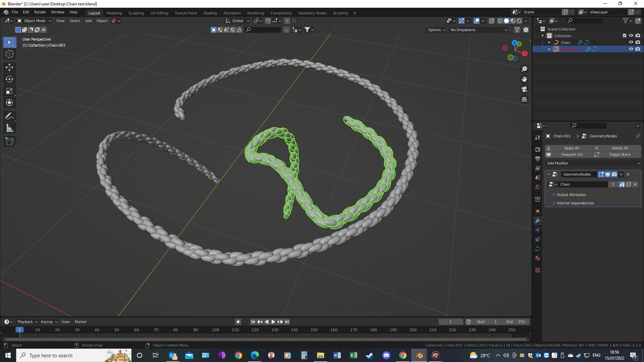Toggle Chain object render camera icon

tap(638, 43)
